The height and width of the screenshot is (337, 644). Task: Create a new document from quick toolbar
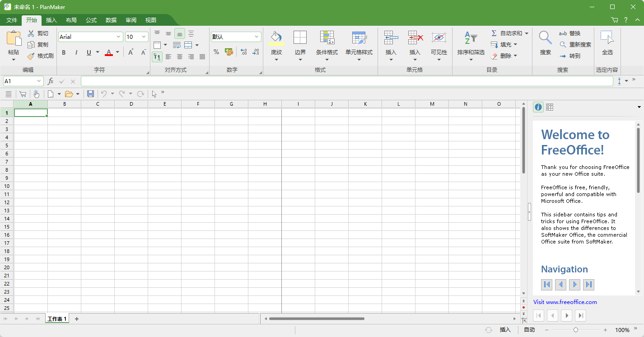(x=51, y=94)
